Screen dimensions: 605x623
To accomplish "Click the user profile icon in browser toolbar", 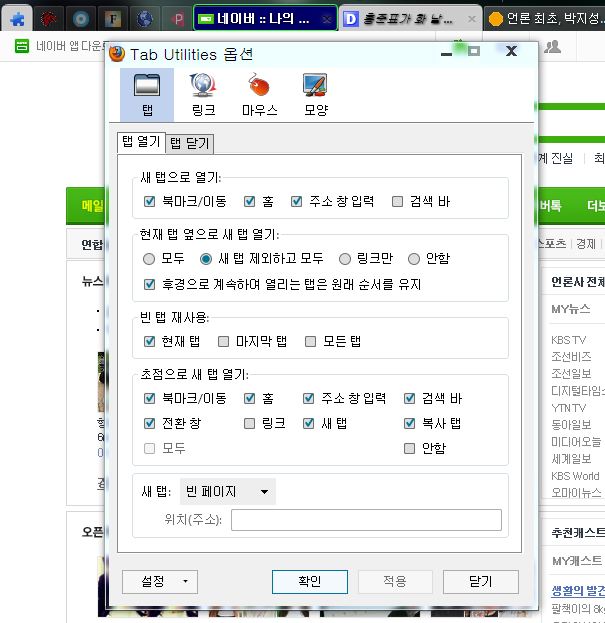I will tap(552, 46).
